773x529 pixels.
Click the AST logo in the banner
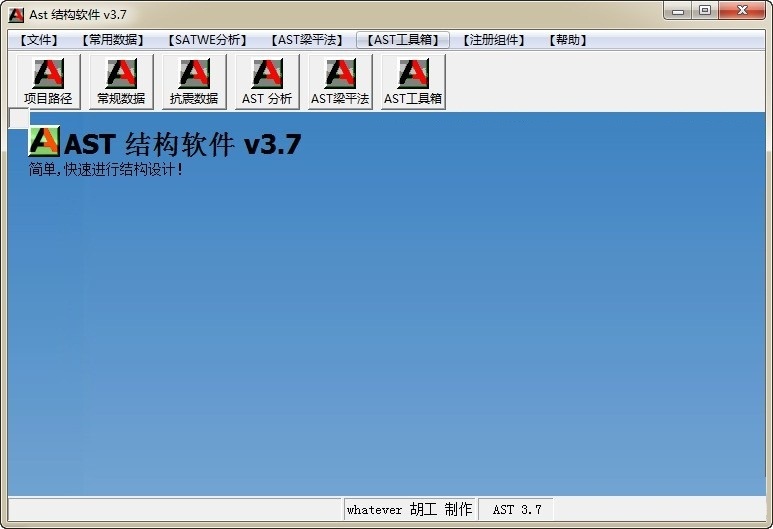click(x=44, y=141)
